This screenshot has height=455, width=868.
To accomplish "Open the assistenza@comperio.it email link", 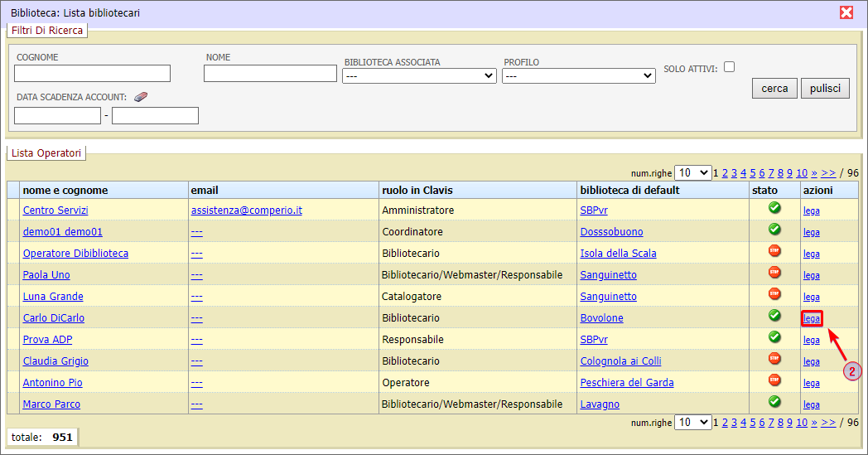I will coord(246,211).
